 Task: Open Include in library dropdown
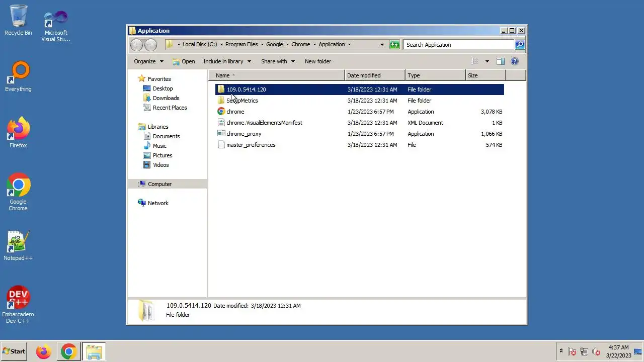227,61
